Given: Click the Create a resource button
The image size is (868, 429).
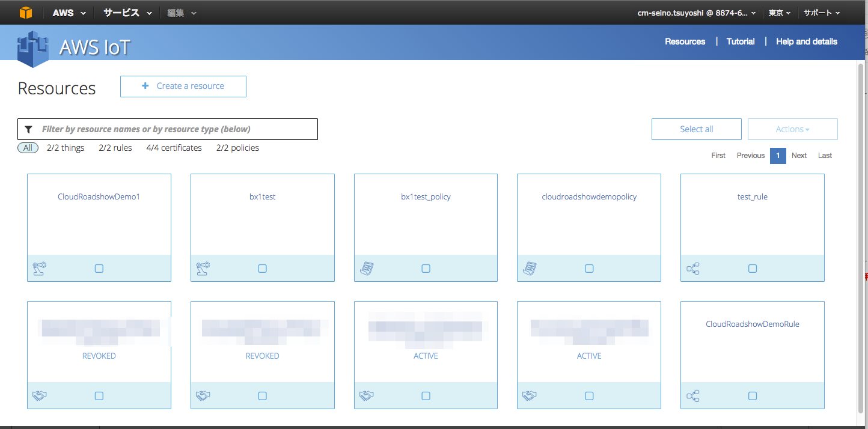Looking at the screenshot, I should click(x=183, y=86).
